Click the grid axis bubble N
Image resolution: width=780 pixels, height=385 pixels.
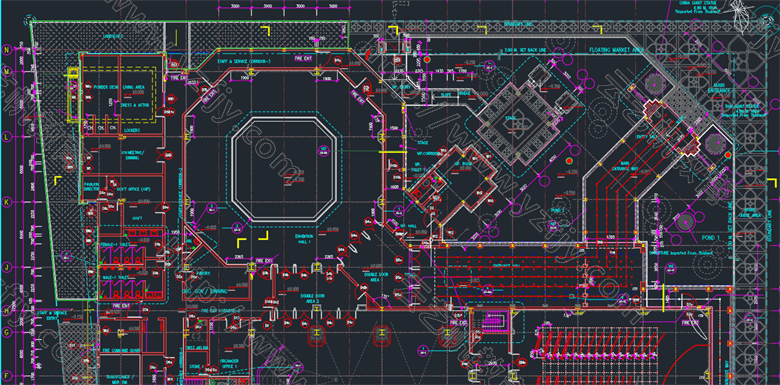[7, 50]
